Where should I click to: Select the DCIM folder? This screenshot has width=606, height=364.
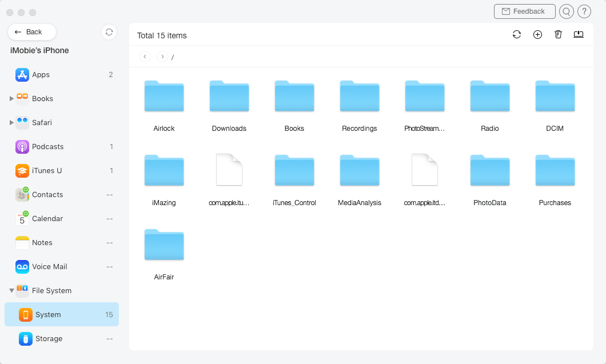pyautogui.click(x=555, y=97)
